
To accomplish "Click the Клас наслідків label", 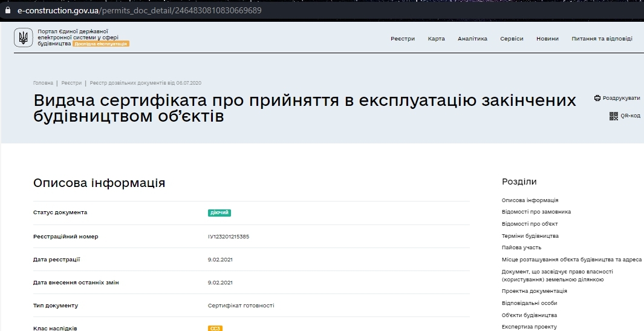I will [55, 328].
